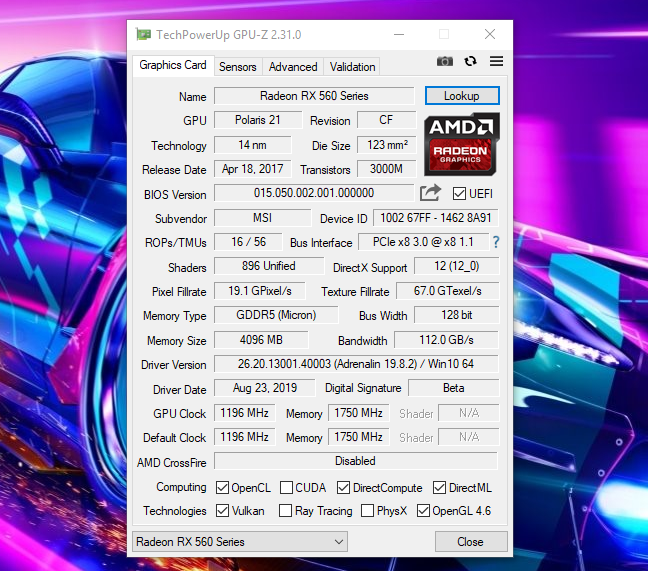Click the Default Clock row Memory 1750 MHz
Viewport: 648px width, 571px height.
[x=358, y=437]
